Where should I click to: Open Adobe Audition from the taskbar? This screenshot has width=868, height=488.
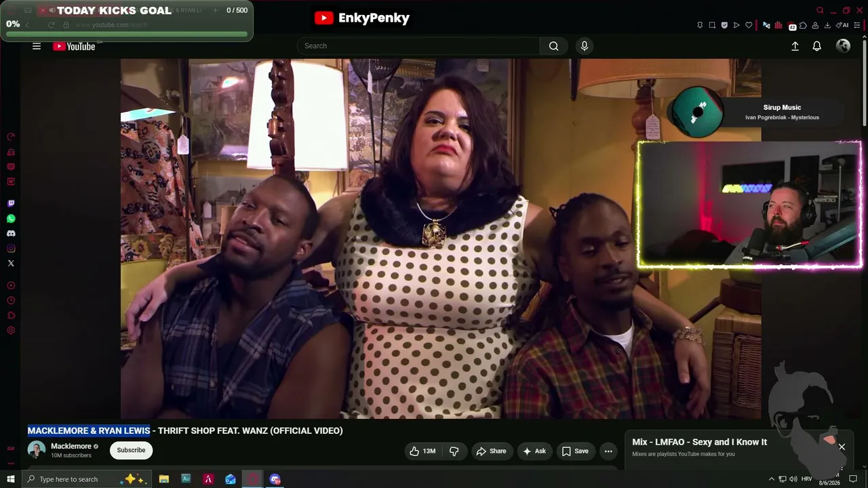click(186, 479)
